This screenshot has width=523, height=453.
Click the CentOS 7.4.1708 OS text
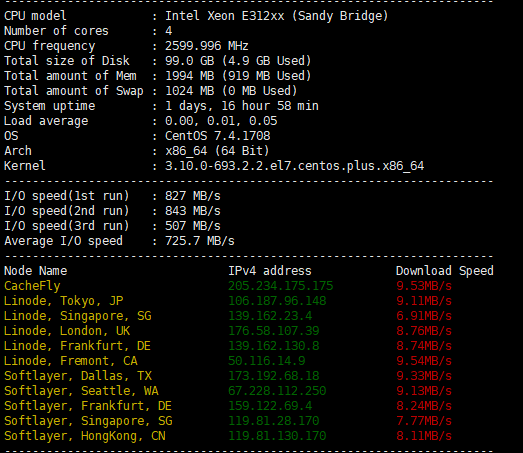(x=217, y=136)
